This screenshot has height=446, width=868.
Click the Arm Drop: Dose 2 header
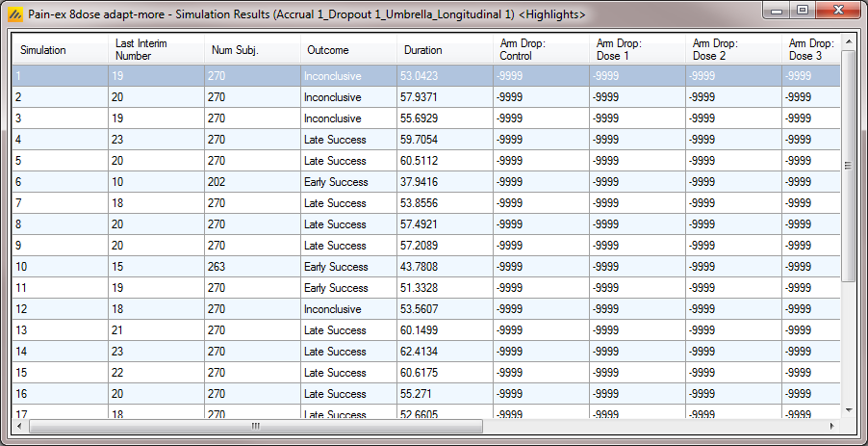coord(733,50)
